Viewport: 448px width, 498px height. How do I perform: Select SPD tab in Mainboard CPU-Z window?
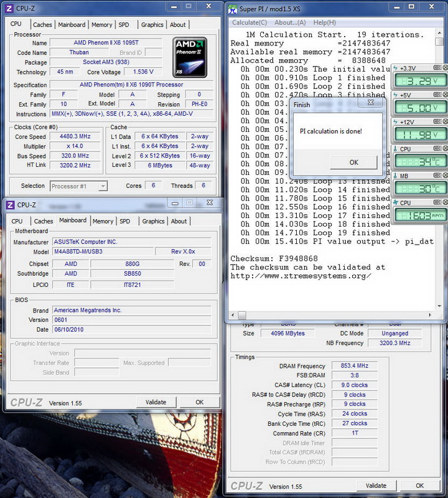pos(125,222)
